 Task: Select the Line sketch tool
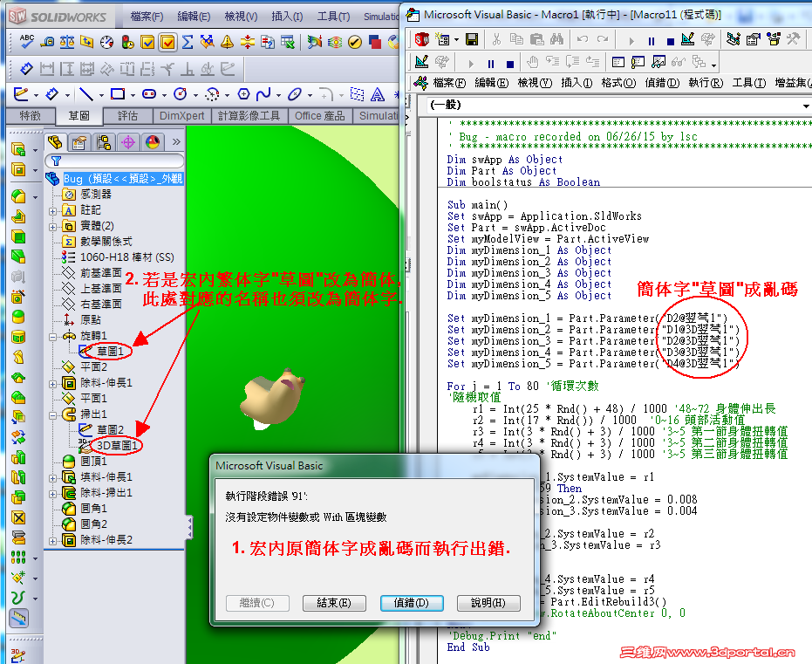click(x=86, y=94)
